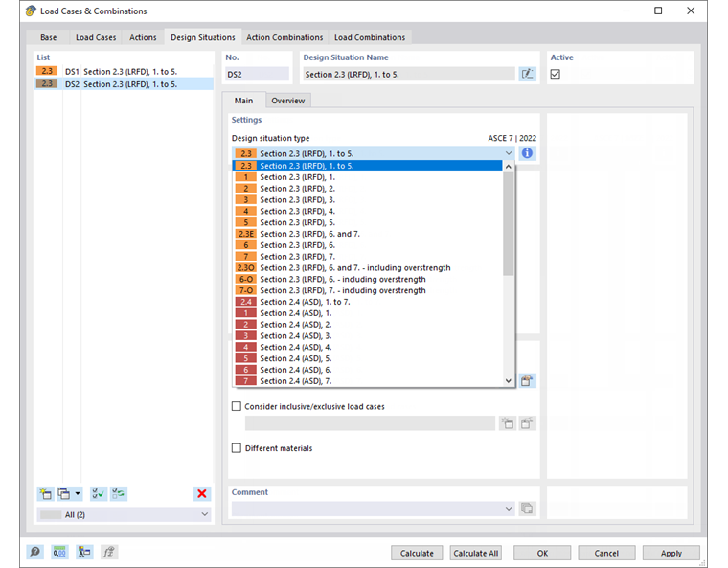Select the Design Situations tab
The image size is (728, 568).
click(x=203, y=37)
